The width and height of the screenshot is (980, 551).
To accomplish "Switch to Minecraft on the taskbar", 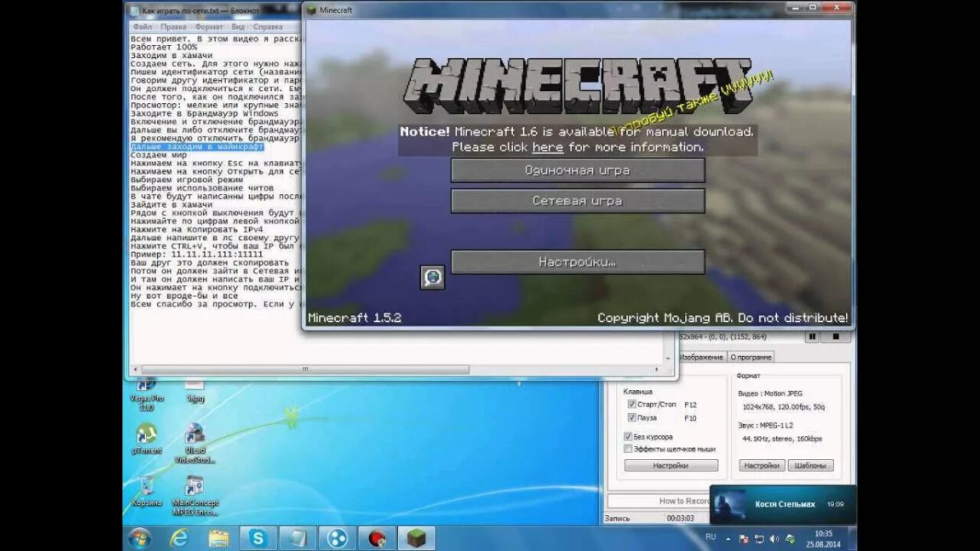I will pos(416,538).
